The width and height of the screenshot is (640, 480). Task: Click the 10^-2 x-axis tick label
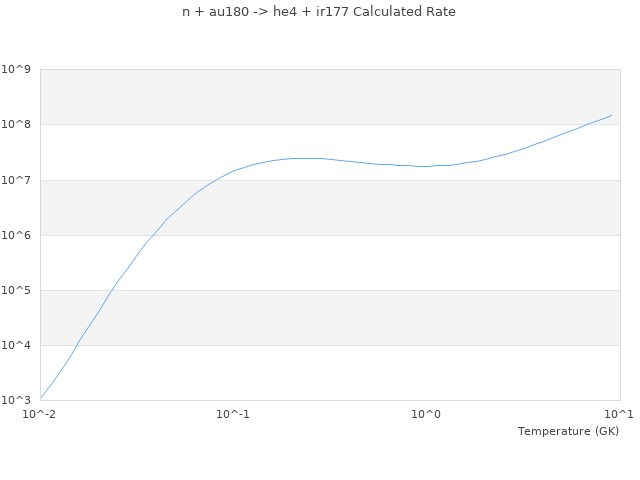[40, 414]
